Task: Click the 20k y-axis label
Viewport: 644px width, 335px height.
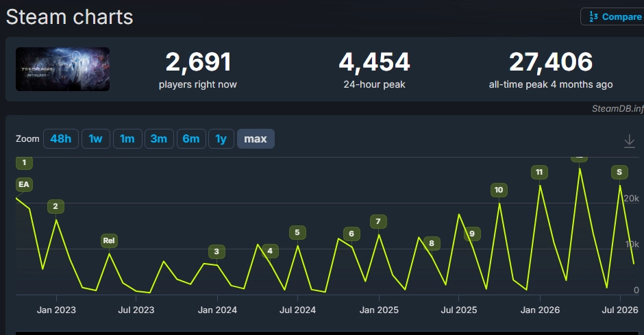Action: point(631,198)
